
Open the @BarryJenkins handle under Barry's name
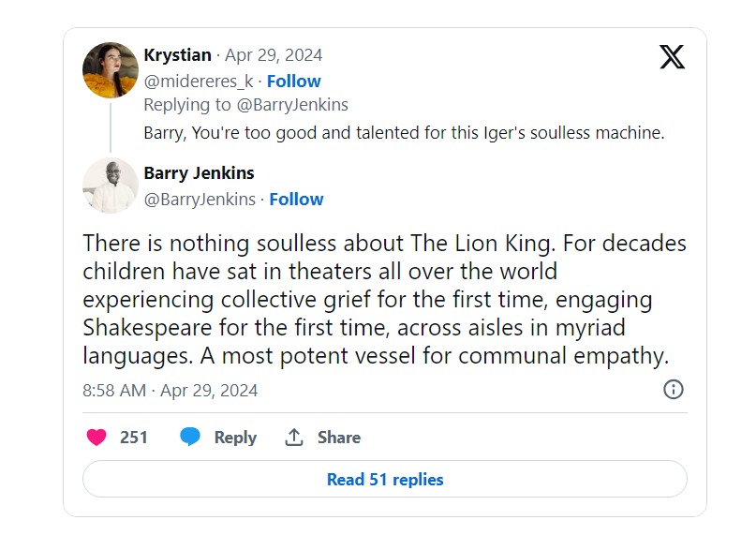point(200,200)
